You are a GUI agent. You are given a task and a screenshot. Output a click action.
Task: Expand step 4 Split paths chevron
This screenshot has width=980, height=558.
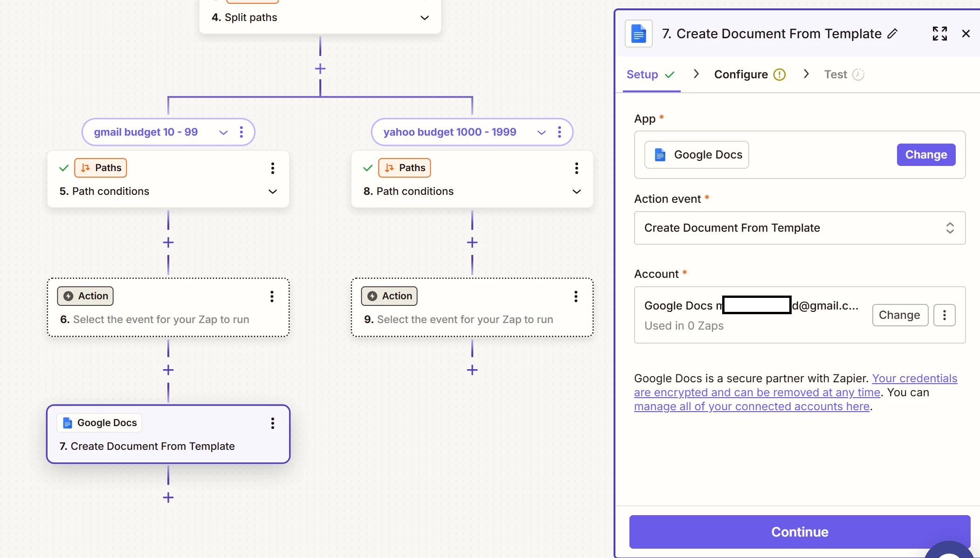pyautogui.click(x=424, y=18)
